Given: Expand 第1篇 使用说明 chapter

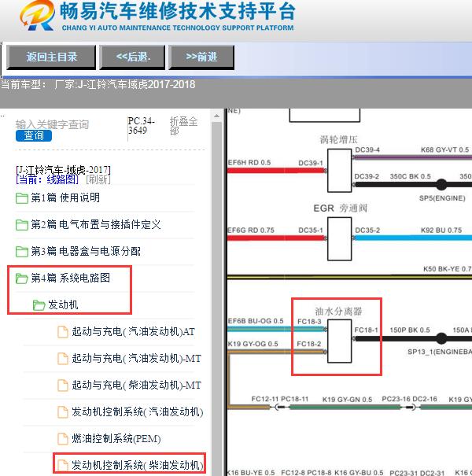Looking at the screenshot, I should coord(65,198).
